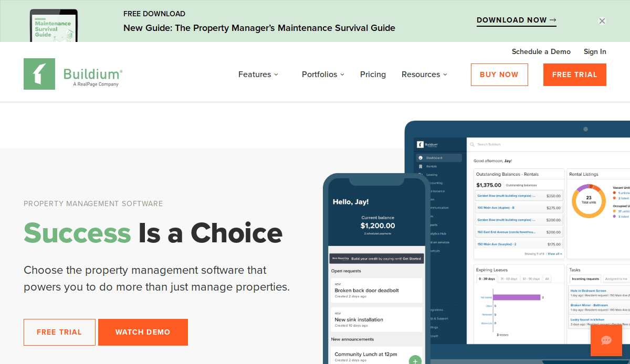Click the Broken Mirror - Bathroom task
The image size is (630, 364).
pyautogui.click(x=600, y=307)
